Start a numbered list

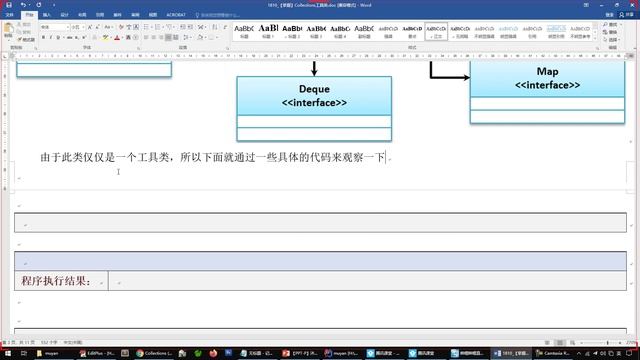click(x=158, y=27)
